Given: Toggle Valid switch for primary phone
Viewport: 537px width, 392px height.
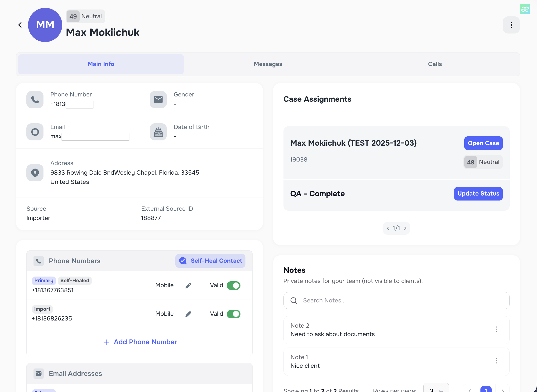Looking at the screenshot, I should (233, 285).
